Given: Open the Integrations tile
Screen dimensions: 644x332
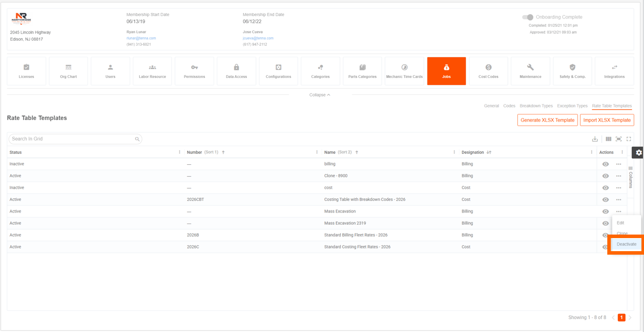Looking at the screenshot, I should 614,71.
